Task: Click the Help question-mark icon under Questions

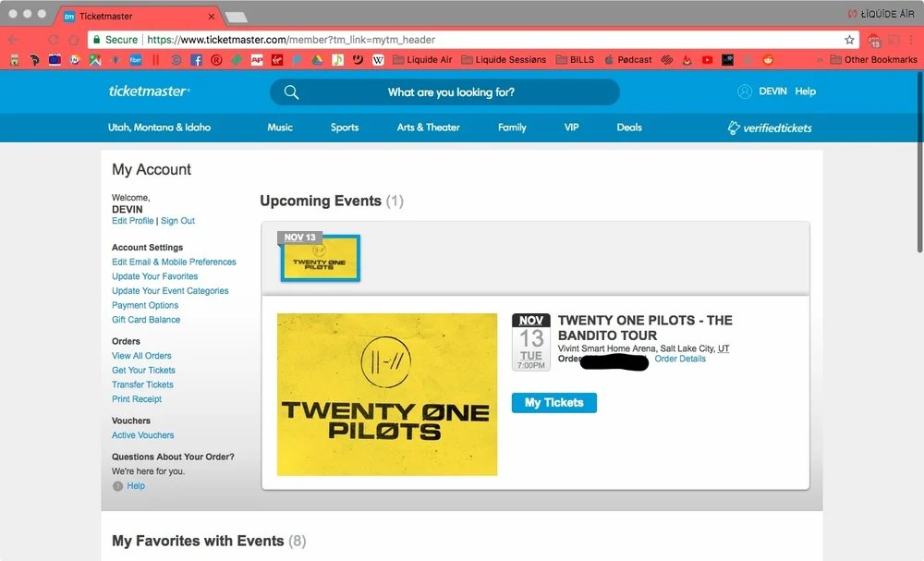Action: tap(120, 485)
